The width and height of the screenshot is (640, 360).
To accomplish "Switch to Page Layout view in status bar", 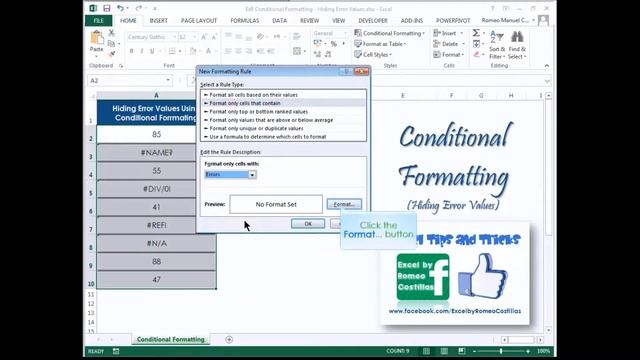I will click(x=444, y=351).
